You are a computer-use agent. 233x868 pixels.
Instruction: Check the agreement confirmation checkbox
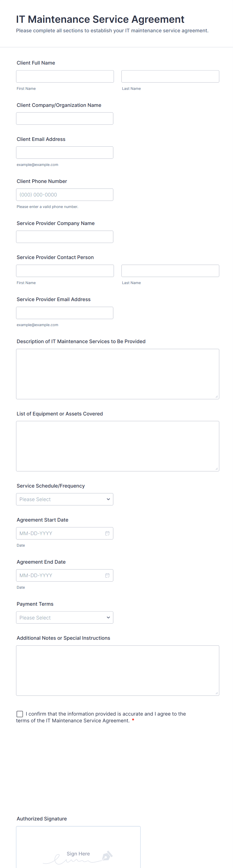coord(20,714)
